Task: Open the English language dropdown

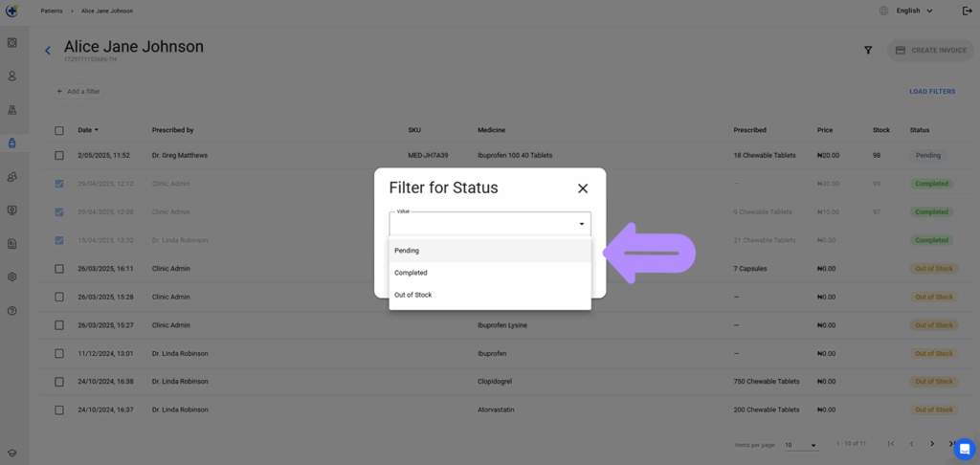Action: (914, 11)
